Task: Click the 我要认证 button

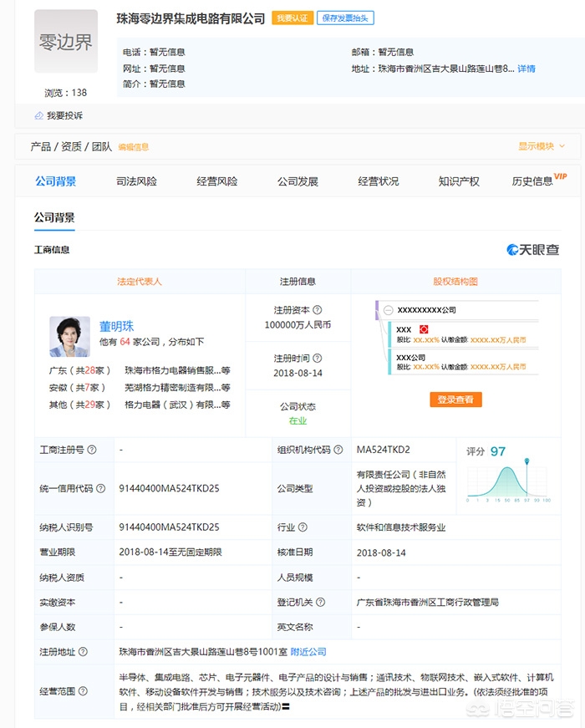Action: click(292, 18)
